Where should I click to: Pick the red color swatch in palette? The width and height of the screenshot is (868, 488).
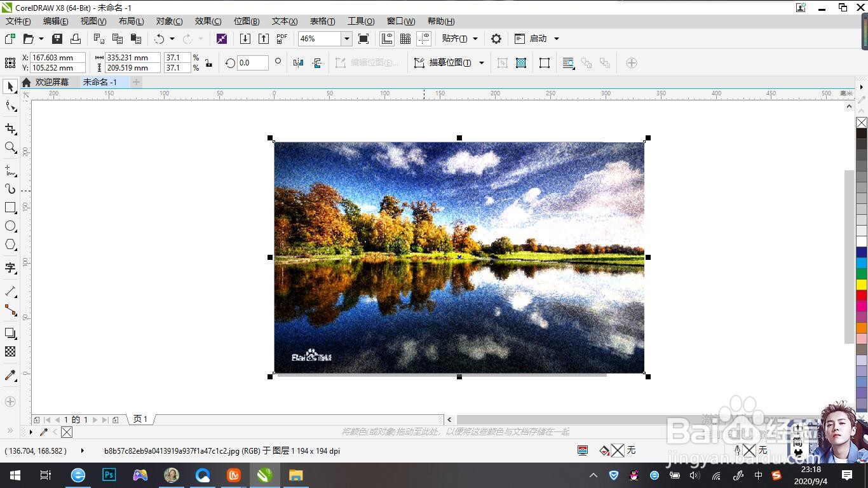click(862, 295)
